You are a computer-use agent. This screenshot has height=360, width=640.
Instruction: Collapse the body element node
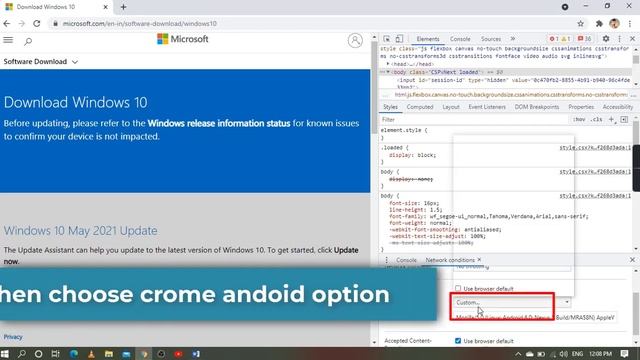click(388, 72)
